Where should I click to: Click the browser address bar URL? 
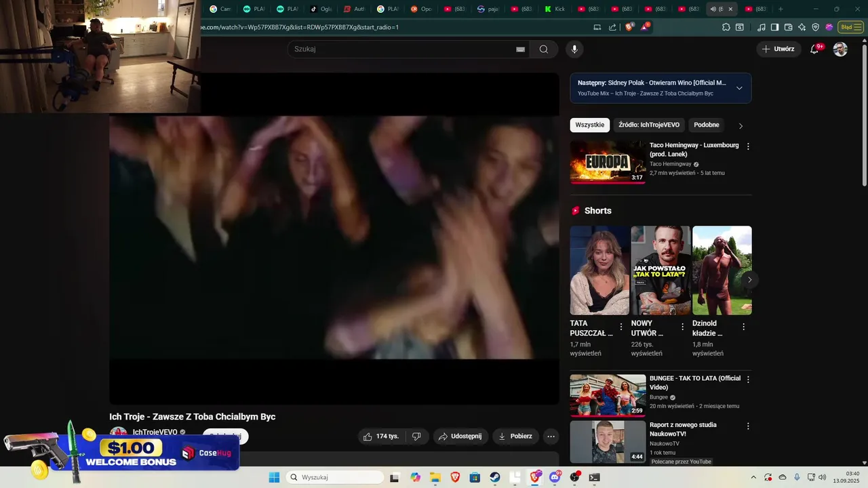point(298,27)
